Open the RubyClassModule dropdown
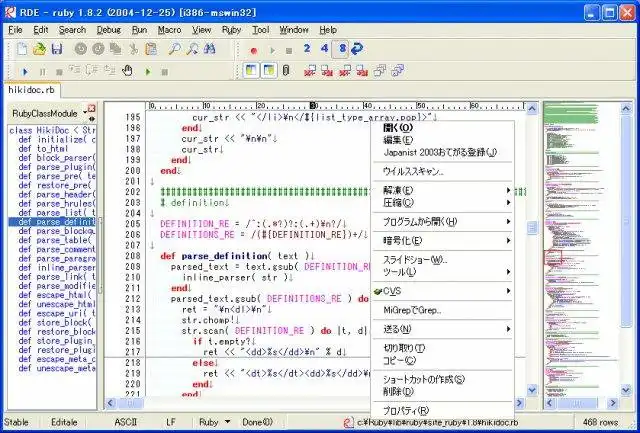 85,113
